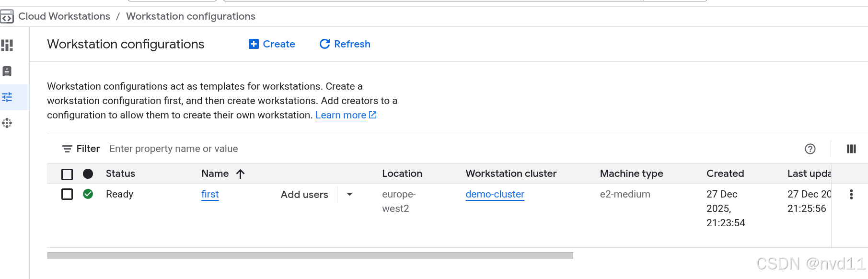Open the Learn more link
The width and height of the screenshot is (868, 279).
341,115
